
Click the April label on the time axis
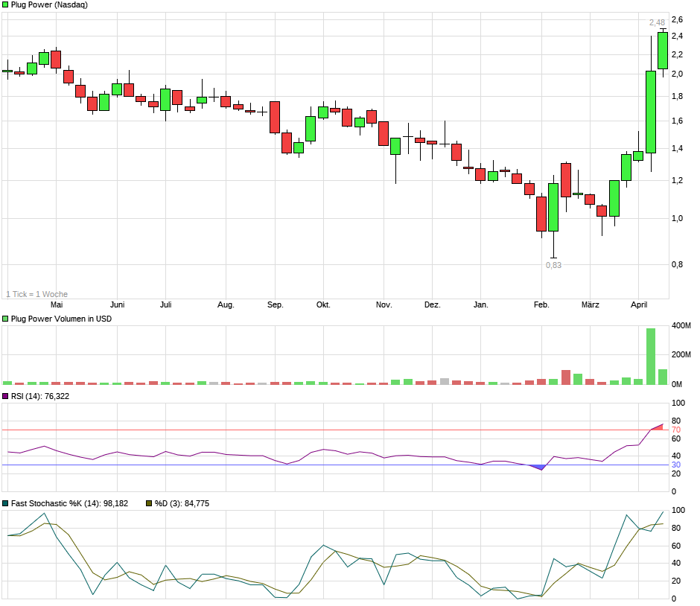639,304
